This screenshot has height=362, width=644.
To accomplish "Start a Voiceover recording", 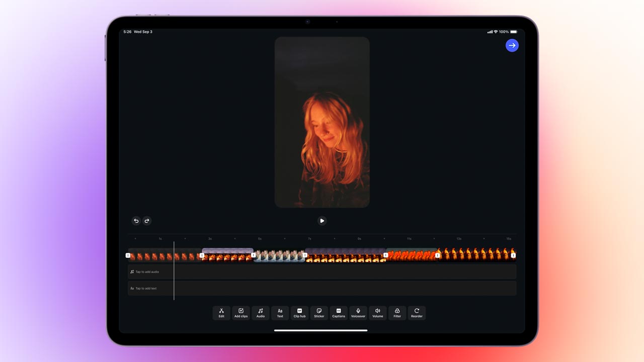I will click(x=358, y=313).
